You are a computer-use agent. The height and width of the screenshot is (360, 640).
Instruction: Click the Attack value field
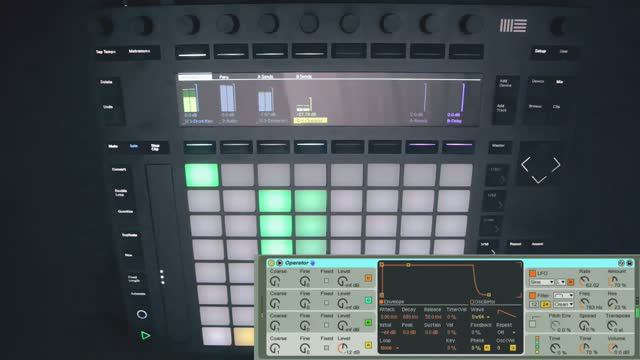coord(389,317)
